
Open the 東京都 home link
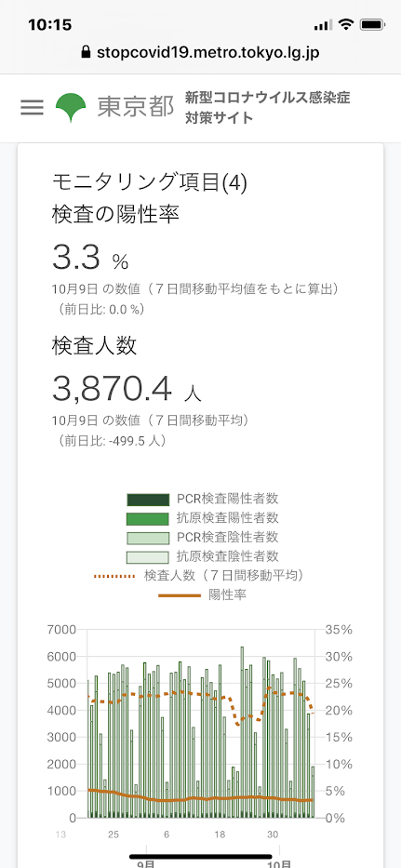(135, 107)
